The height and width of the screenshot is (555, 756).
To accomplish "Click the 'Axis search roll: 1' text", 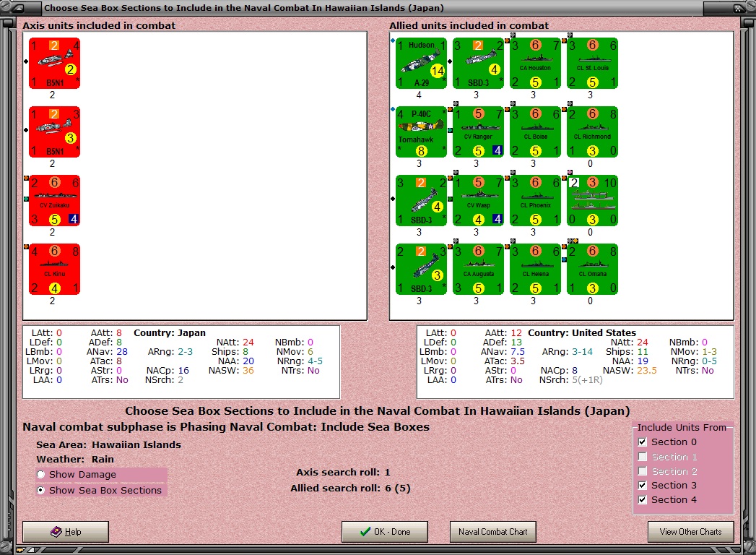I will [343, 473].
